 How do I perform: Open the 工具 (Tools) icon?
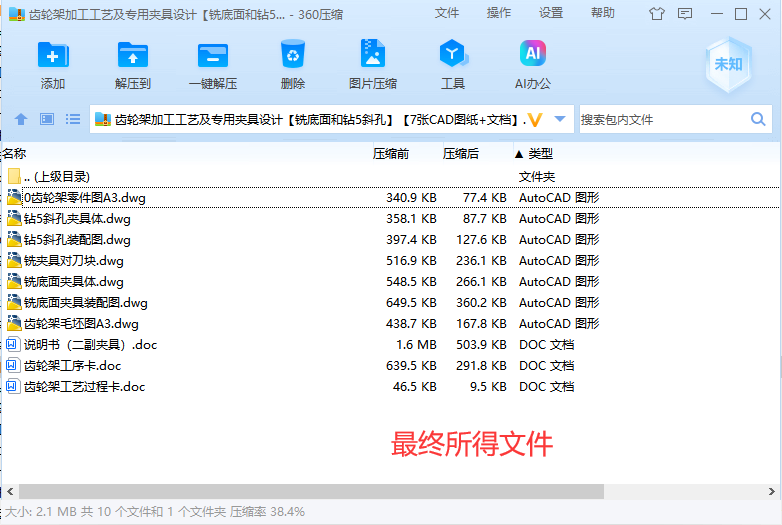click(453, 53)
